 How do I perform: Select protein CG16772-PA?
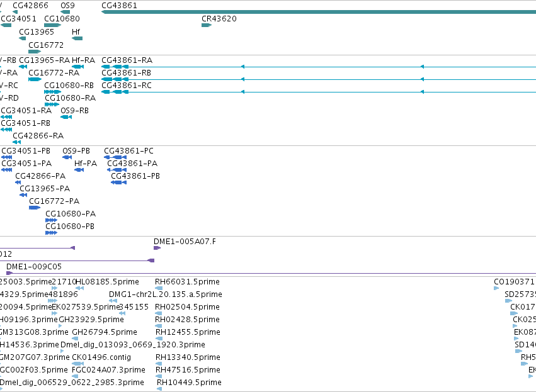coord(35,208)
